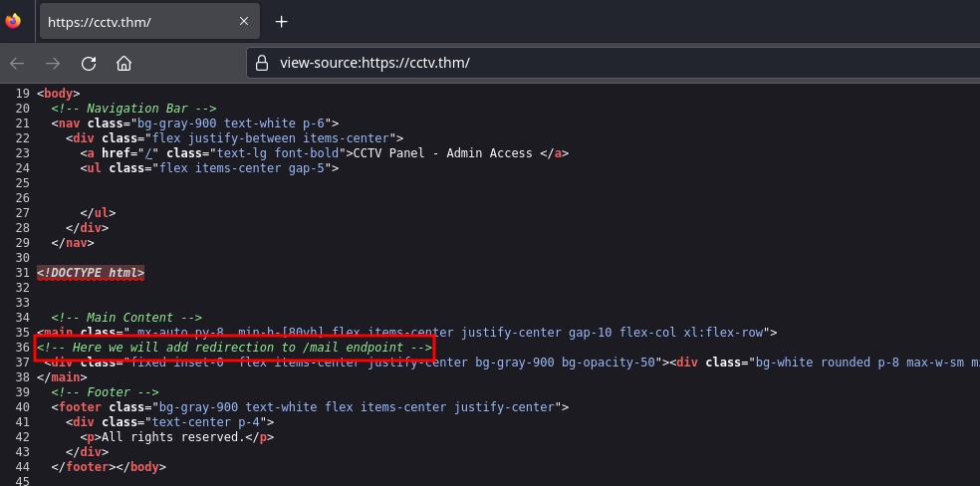Reload the current page

(x=89, y=63)
